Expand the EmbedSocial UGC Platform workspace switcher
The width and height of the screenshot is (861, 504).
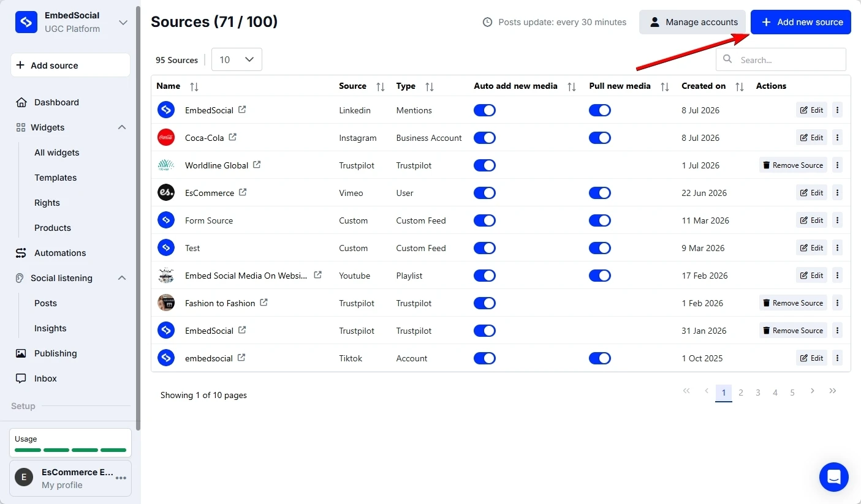pos(123,23)
